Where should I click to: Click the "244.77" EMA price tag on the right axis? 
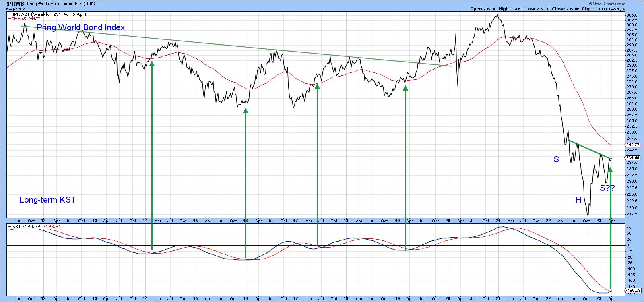(x=633, y=145)
